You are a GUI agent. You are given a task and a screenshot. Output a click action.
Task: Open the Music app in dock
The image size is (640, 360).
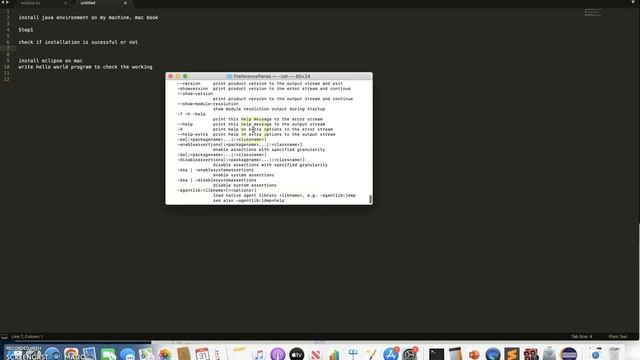click(x=259, y=354)
